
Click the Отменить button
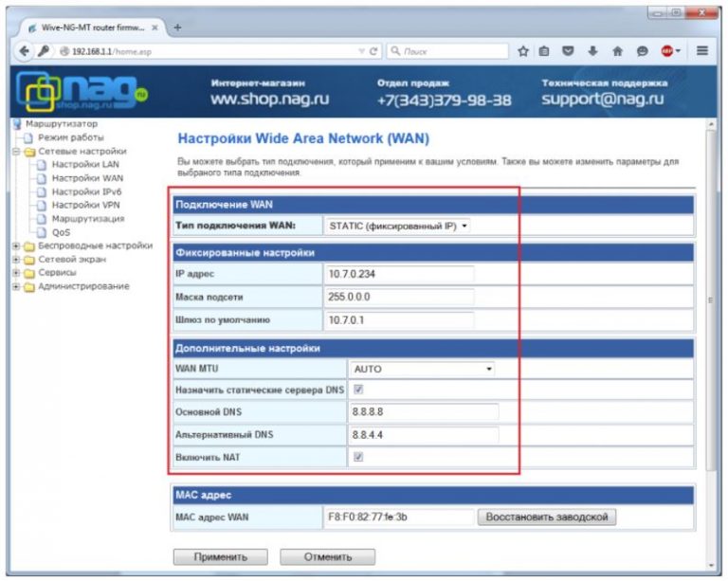coord(327,557)
